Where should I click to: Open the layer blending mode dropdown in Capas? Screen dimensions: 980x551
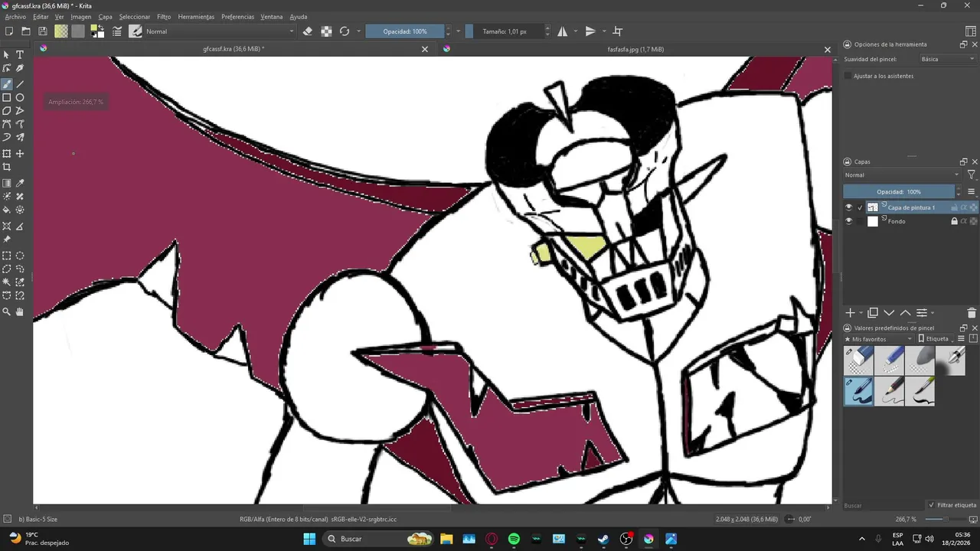click(902, 175)
